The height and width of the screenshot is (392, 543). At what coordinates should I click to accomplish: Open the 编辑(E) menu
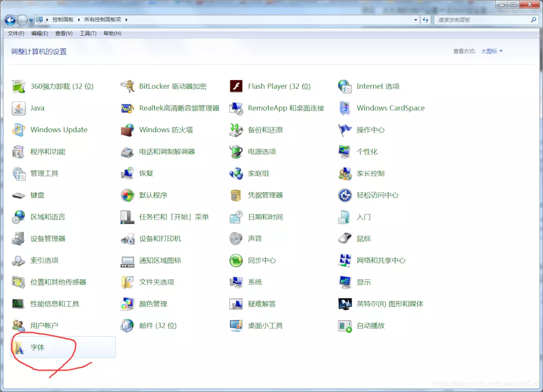tap(39, 33)
